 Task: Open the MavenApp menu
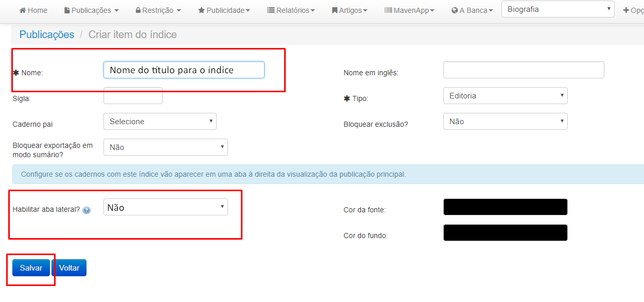[x=409, y=10]
